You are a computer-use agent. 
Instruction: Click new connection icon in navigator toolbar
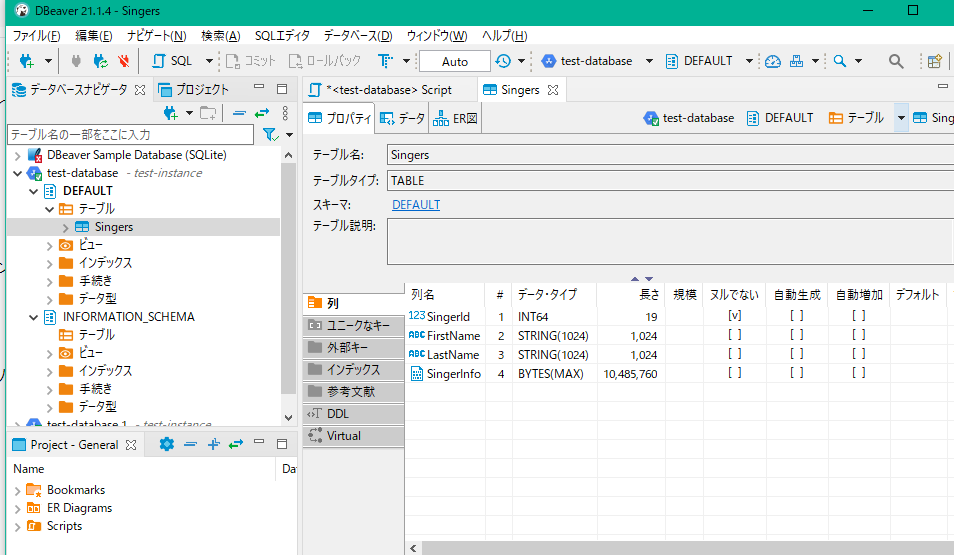coord(171,113)
